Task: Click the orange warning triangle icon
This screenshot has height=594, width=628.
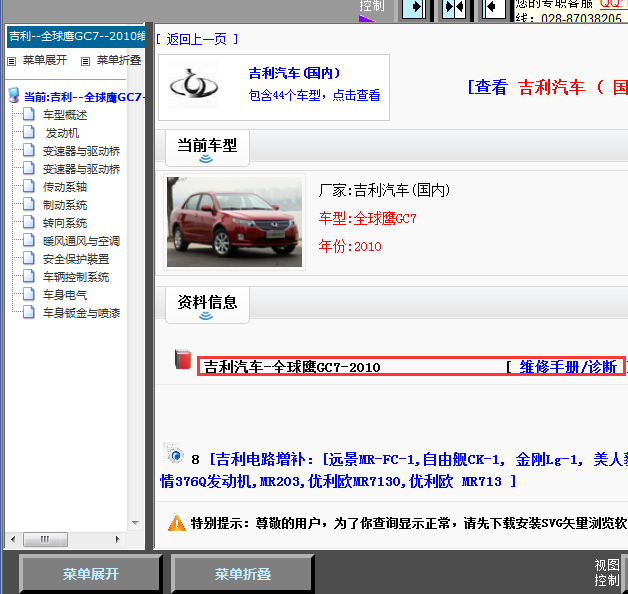Action: coord(177,523)
